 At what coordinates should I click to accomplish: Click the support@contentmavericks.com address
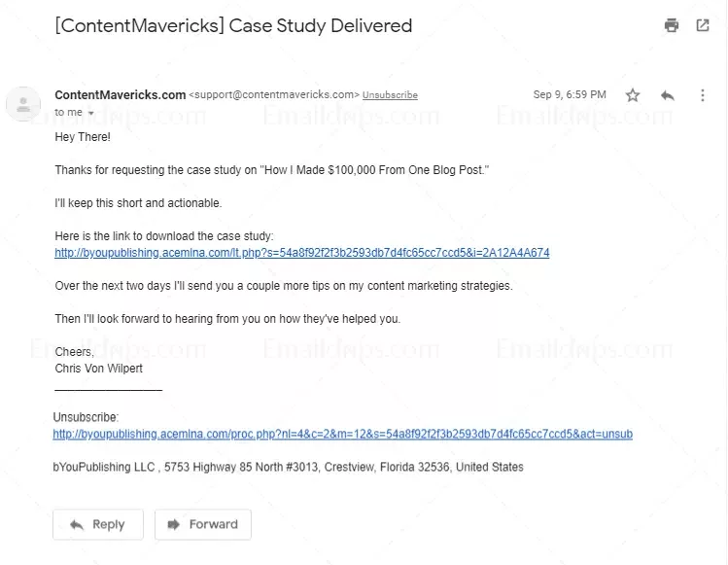273,95
